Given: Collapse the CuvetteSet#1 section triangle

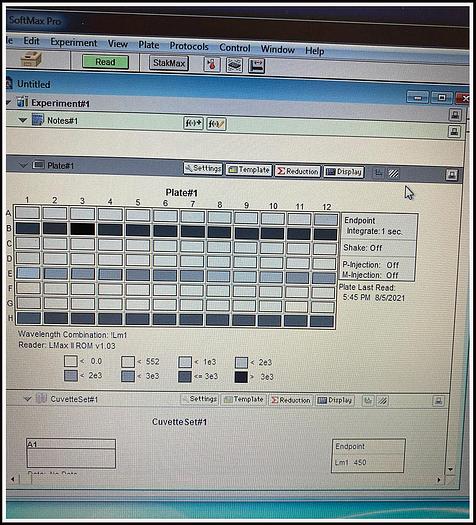Looking at the screenshot, I should [27, 398].
